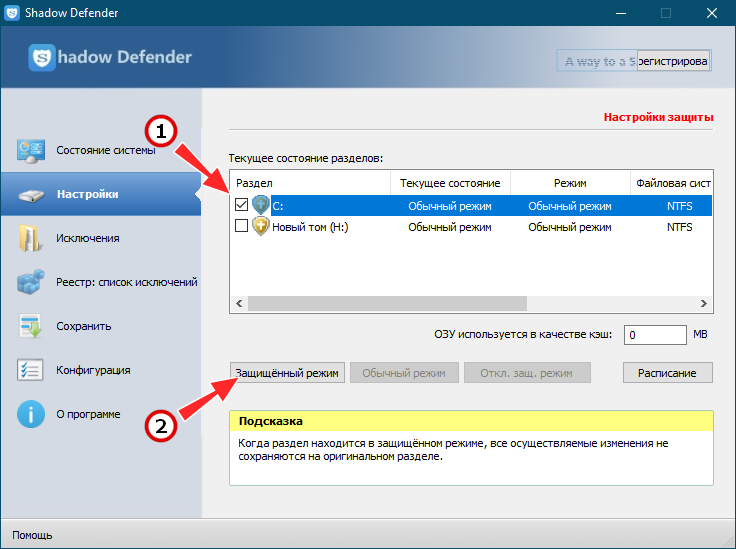Click Режим cell of the C: row

click(570, 206)
